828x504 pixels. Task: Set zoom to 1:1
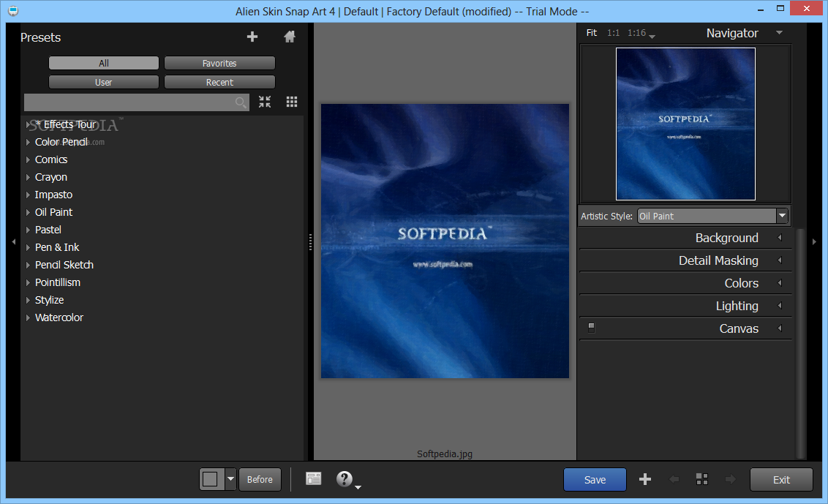click(x=613, y=33)
